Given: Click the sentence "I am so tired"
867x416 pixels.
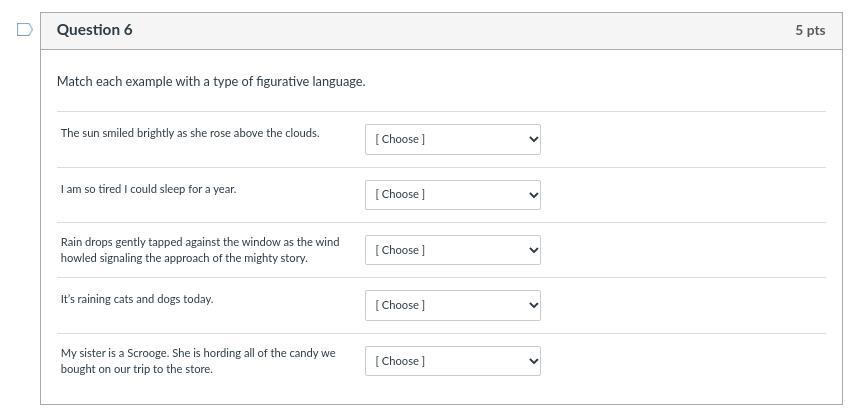Looking at the screenshot, I should 148,189.
